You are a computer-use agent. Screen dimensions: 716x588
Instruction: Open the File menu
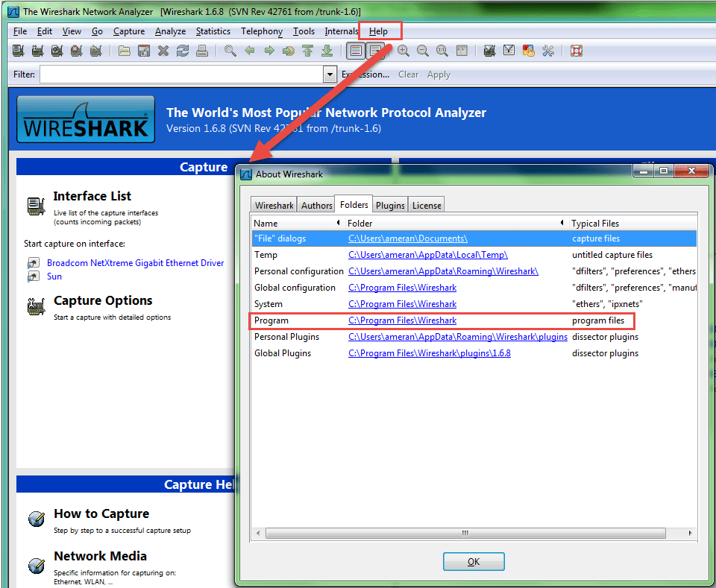point(20,31)
